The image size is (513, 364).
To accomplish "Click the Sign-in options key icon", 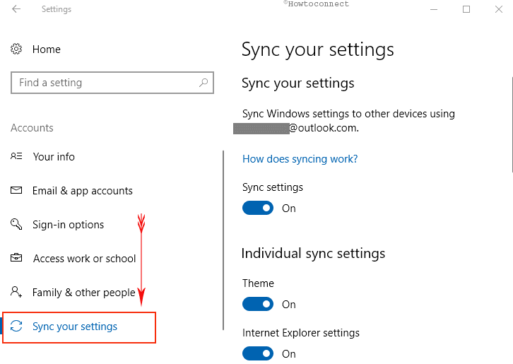I will point(16,224).
